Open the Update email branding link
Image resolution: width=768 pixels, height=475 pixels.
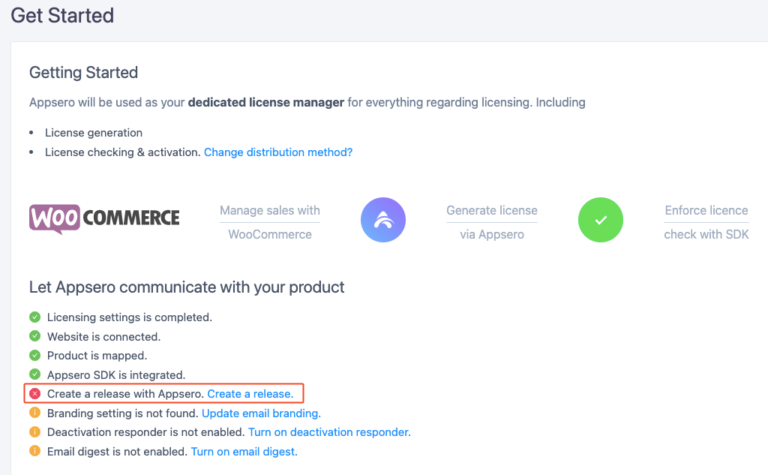(261, 413)
